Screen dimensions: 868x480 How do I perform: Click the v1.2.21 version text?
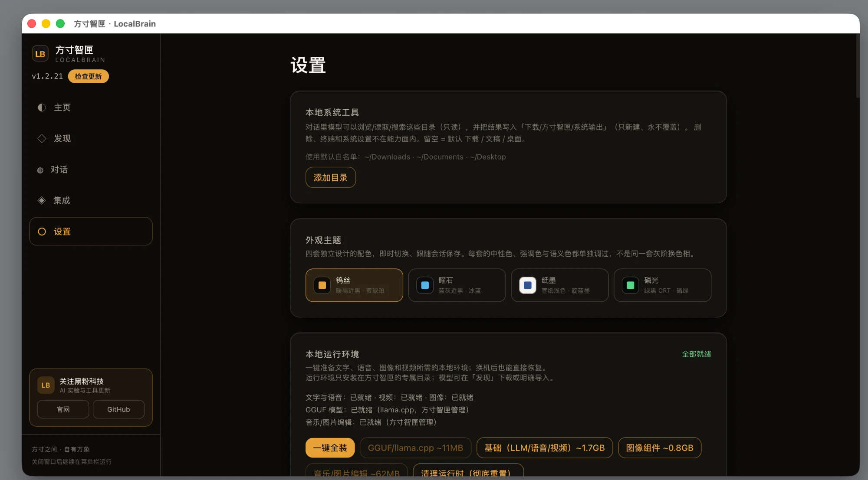pyautogui.click(x=47, y=76)
